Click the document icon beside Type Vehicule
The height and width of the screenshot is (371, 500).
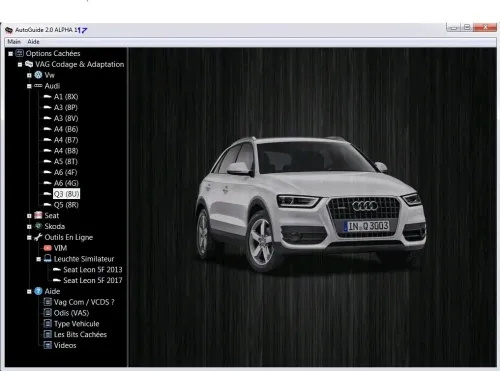coord(48,324)
